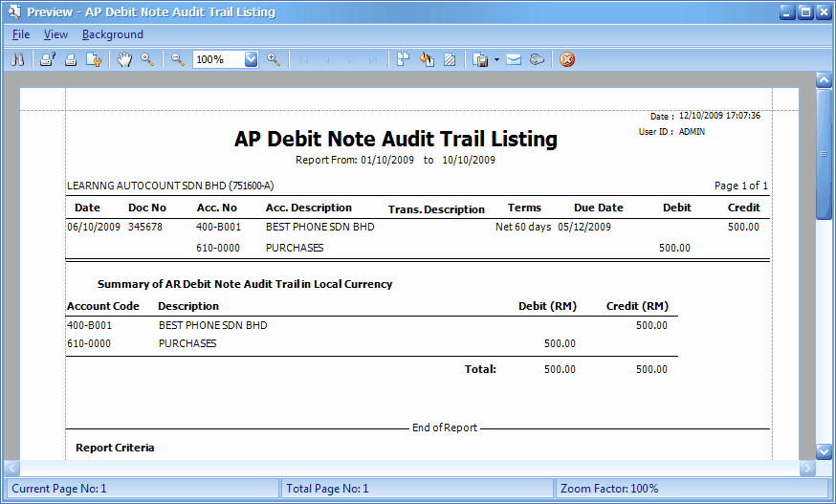
Task: Open the Background menu
Action: pyautogui.click(x=113, y=34)
